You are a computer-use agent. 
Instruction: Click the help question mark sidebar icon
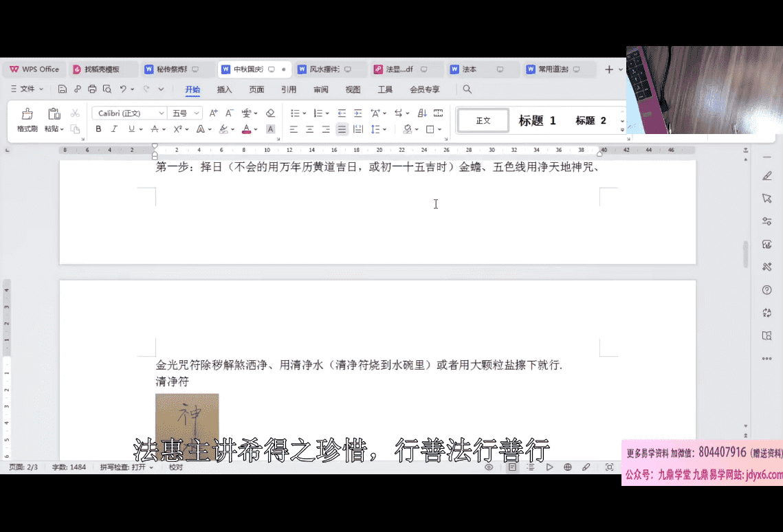point(767,290)
